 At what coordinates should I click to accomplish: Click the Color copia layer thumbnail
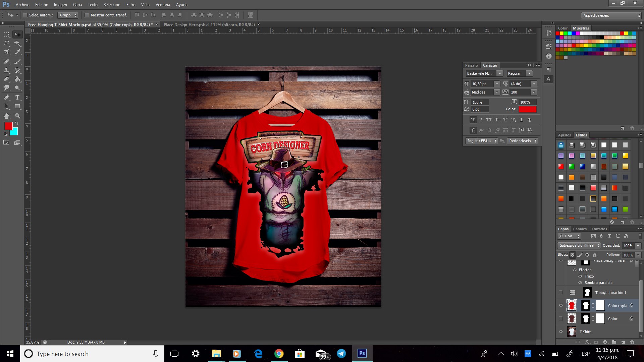[572, 305]
